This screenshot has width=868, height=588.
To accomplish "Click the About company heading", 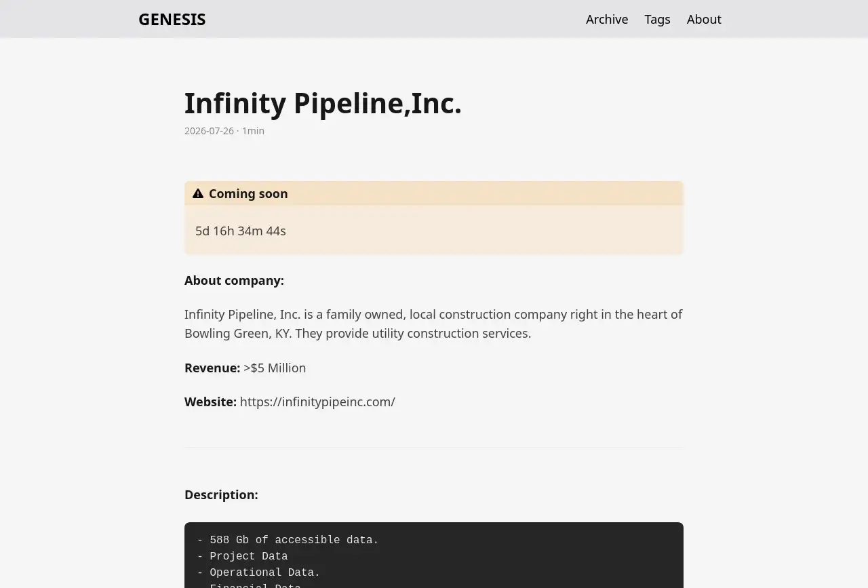I will (x=234, y=281).
